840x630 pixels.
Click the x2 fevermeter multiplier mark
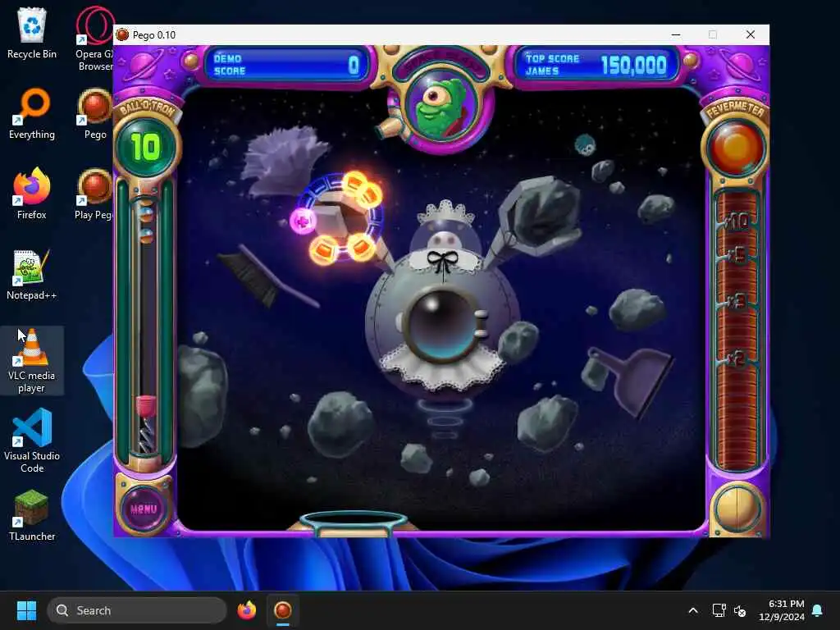(737, 358)
